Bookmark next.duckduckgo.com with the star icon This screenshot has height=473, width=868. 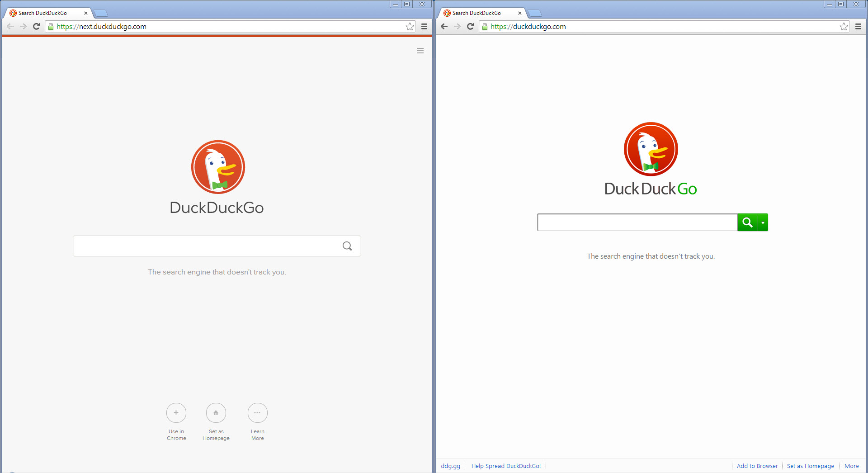(410, 27)
